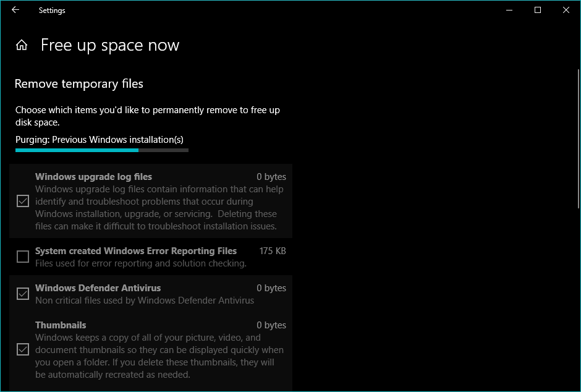Click the Purging Previous Windows installation status text
This screenshot has height=392, width=581.
click(x=100, y=139)
